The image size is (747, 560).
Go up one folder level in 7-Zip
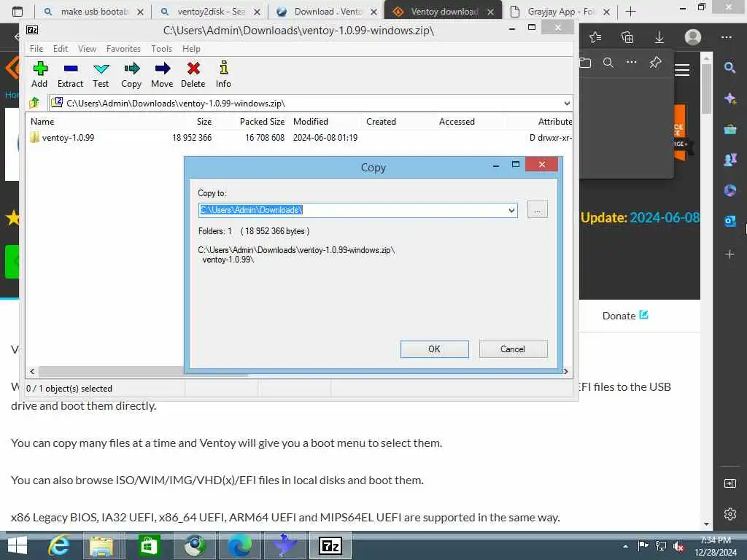point(34,102)
